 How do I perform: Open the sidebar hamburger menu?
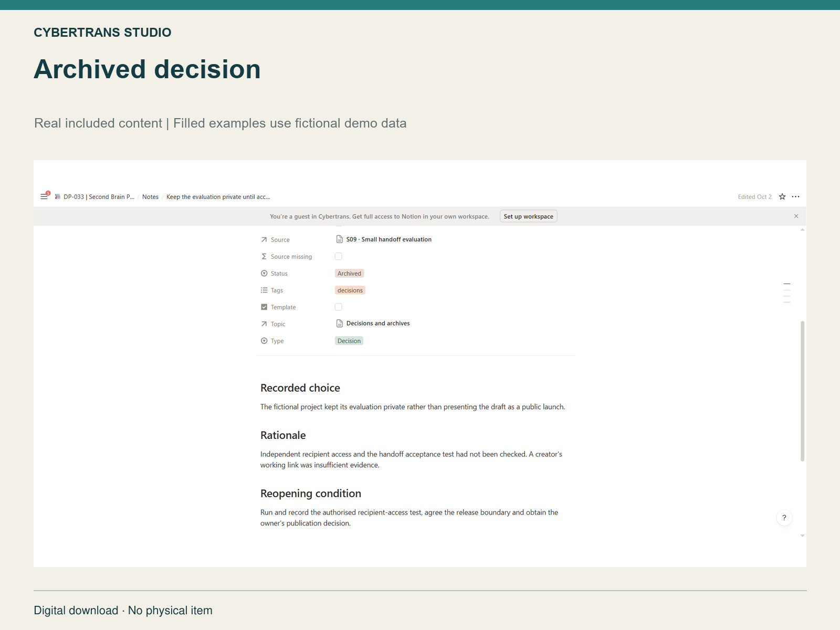point(44,197)
